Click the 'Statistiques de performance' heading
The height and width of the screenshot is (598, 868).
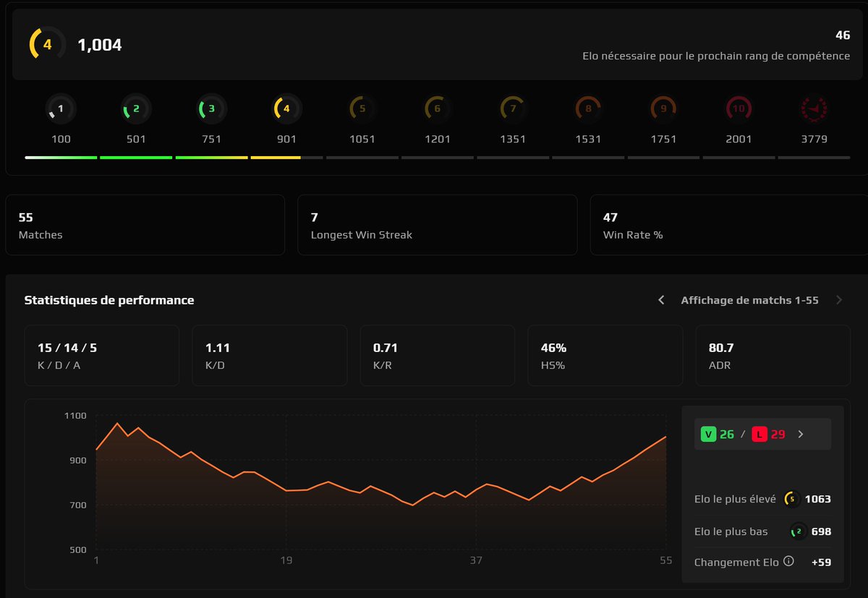(x=109, y=300)
